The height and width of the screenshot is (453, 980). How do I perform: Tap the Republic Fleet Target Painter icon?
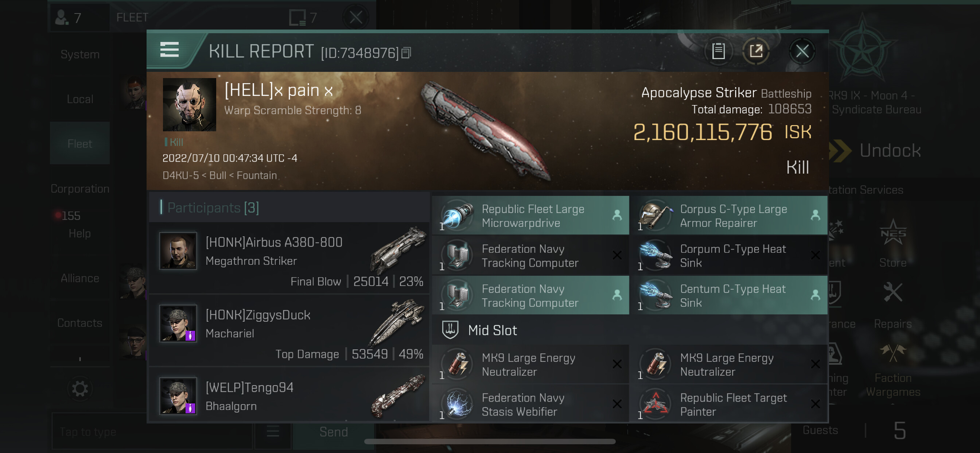[656, 404]
